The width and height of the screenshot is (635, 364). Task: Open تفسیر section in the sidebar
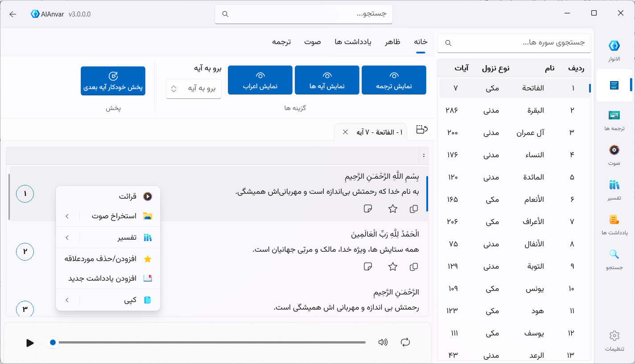pyautogui.click(x=614, y=189)
